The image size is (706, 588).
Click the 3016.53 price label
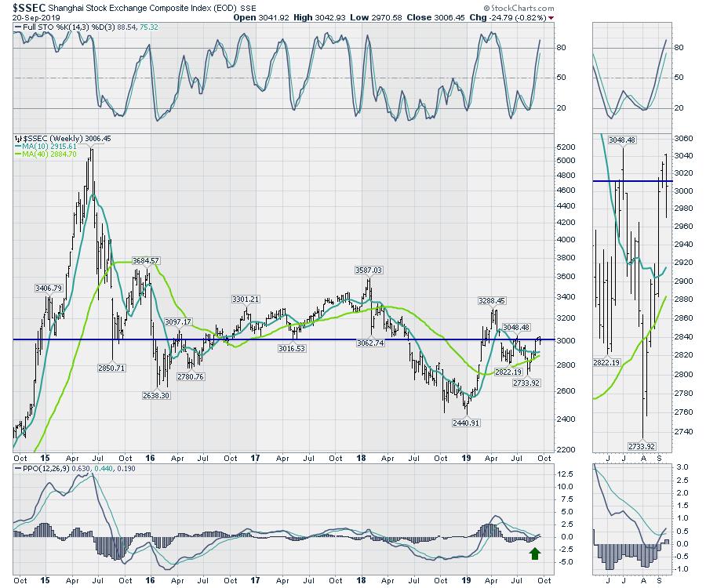point(292,348)
